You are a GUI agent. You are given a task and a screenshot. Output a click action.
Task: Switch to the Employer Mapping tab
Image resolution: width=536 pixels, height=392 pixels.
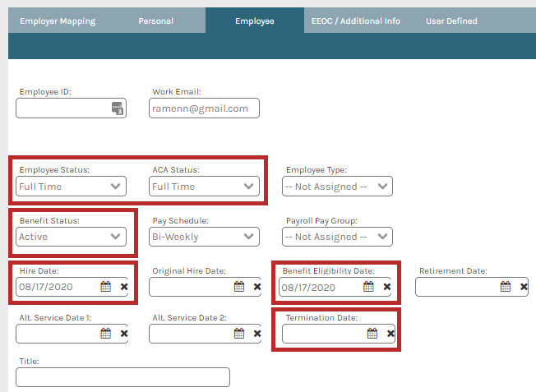58,21
